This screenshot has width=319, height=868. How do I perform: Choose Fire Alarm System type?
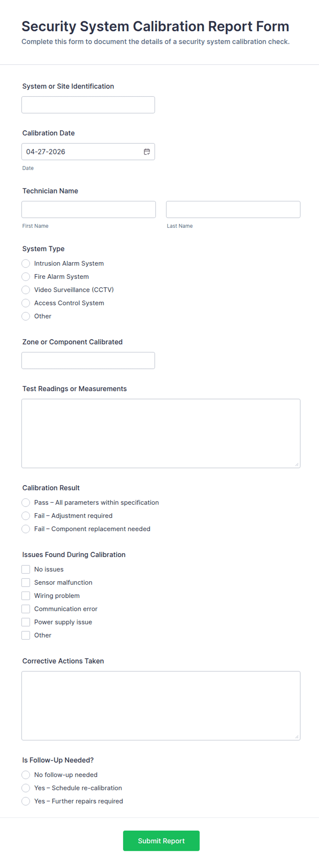[26, 277]
